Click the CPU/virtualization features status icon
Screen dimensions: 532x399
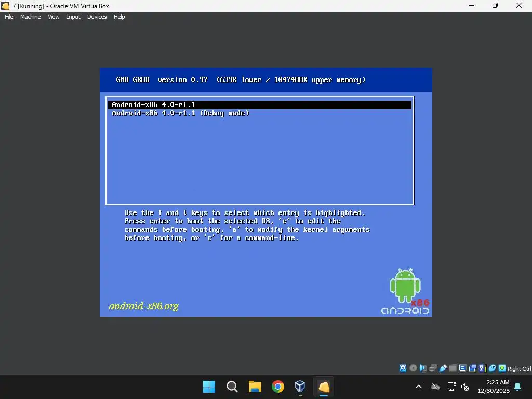pos(482,368)
